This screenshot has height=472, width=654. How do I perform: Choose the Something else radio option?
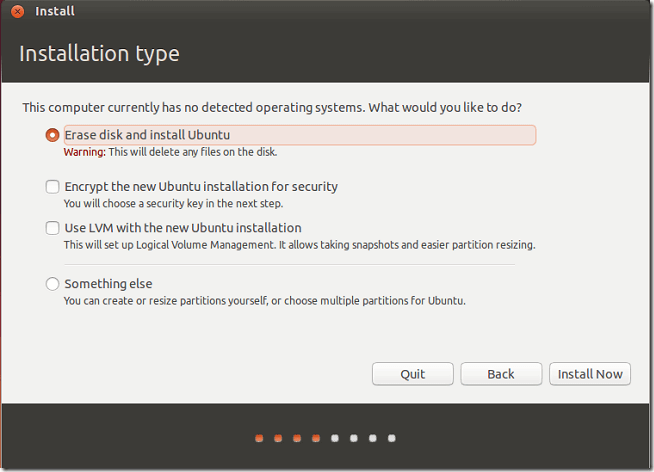(52, 284)
